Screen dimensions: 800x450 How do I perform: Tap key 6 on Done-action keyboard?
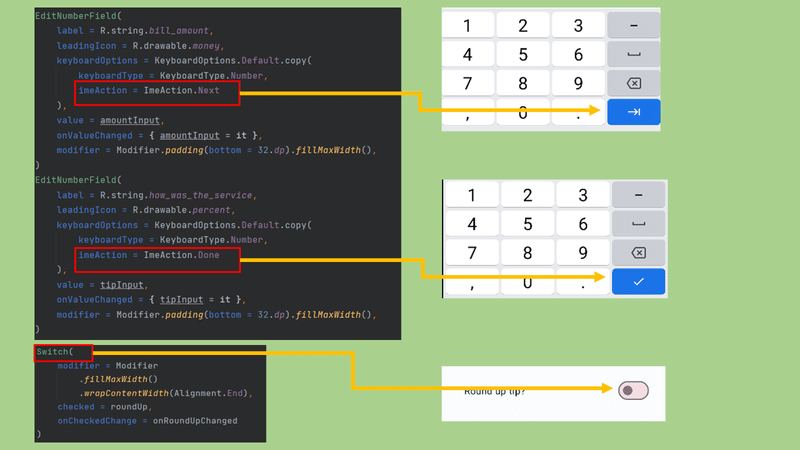tap(583, 223)
